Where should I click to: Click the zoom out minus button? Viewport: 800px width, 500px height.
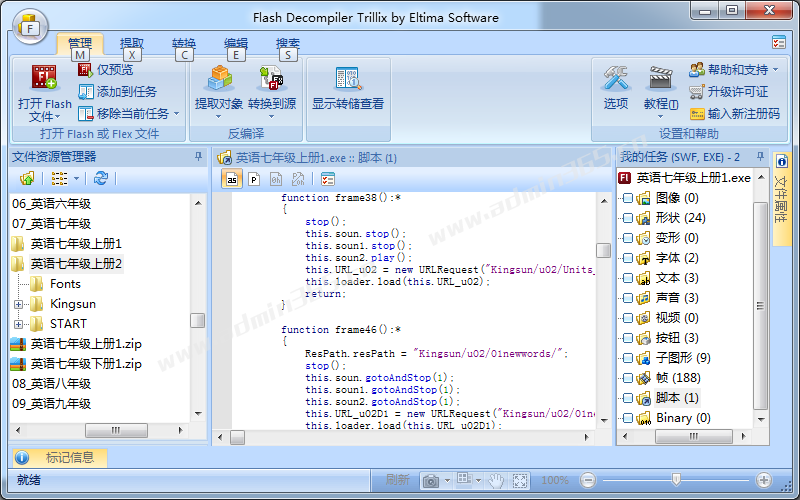point(588,480)
